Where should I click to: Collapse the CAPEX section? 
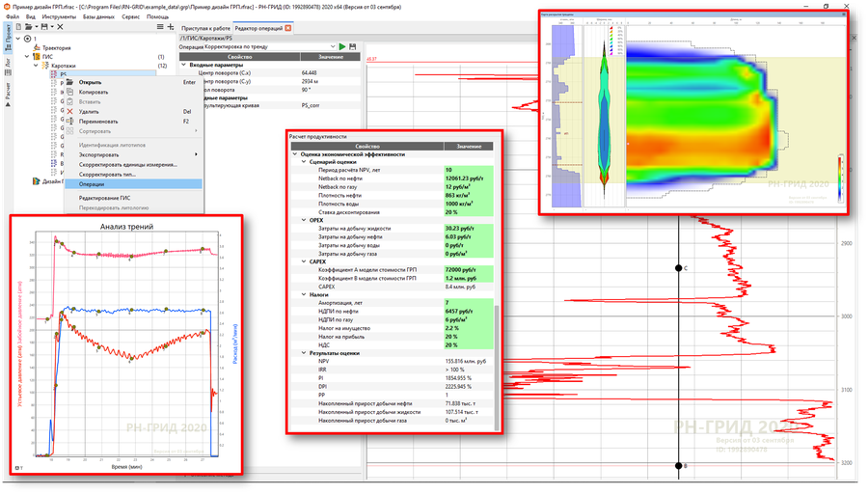tap(304, 261)
